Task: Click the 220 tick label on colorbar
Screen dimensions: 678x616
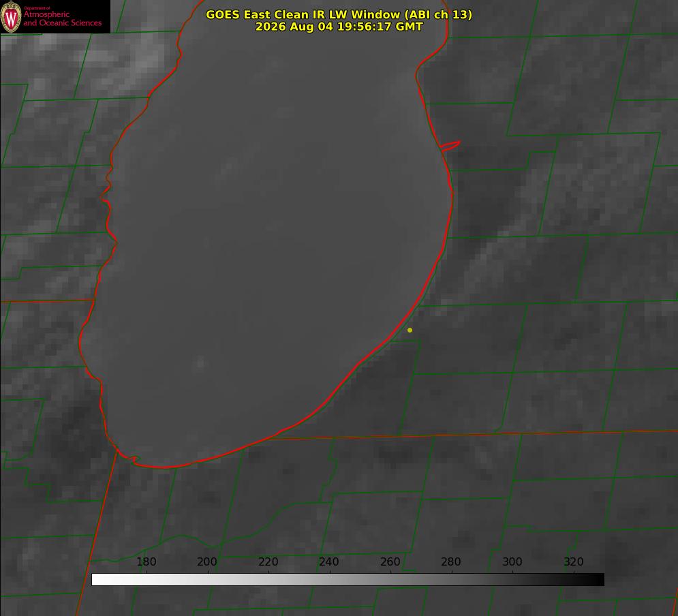Action: [x=268, y=562]
